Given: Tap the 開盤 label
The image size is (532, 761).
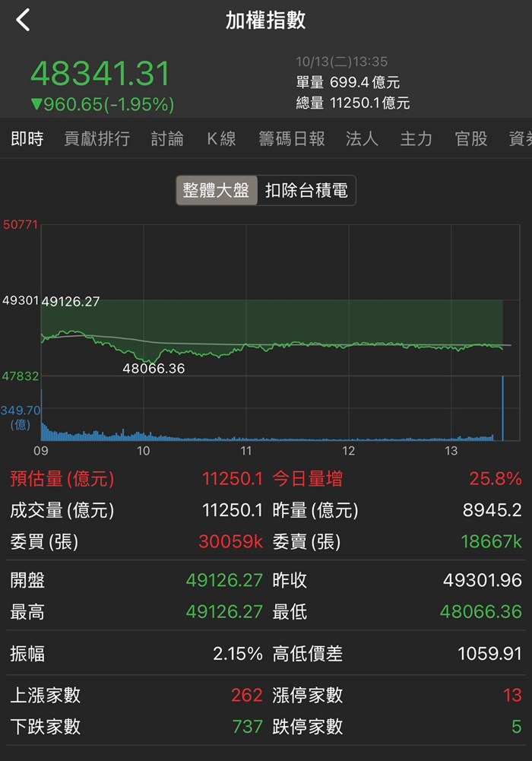Looking at the screenshot, I should [27, 581].
